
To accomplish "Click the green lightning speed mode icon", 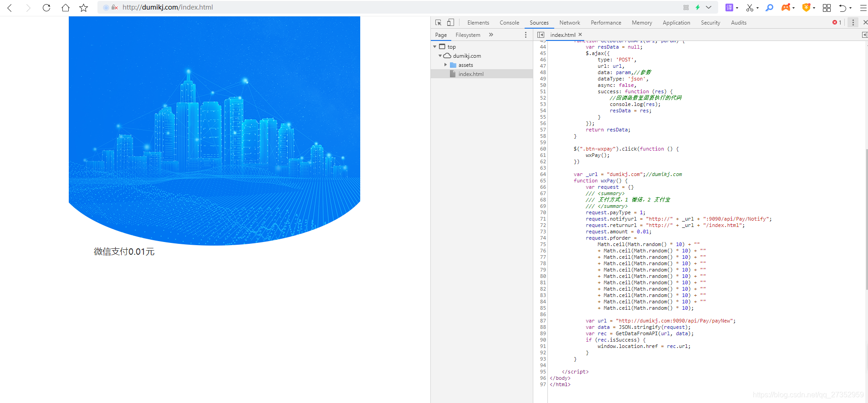I will (x=698, y=7).
